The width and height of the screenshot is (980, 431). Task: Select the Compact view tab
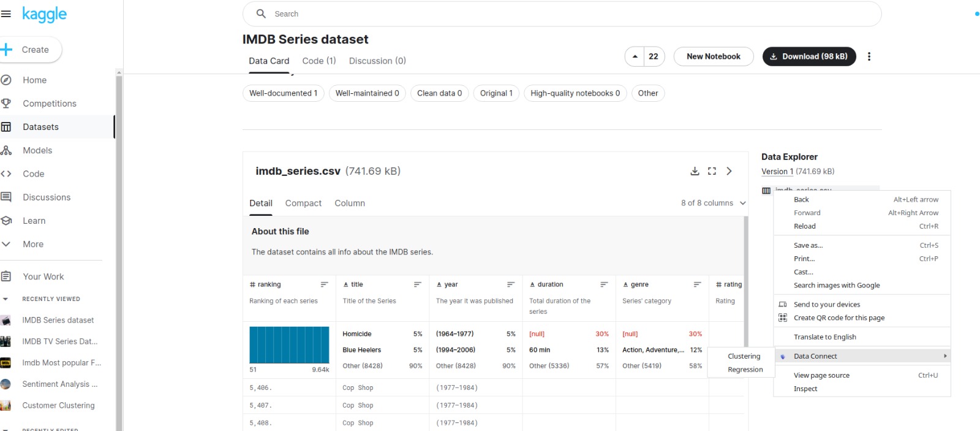pos(303,203)
